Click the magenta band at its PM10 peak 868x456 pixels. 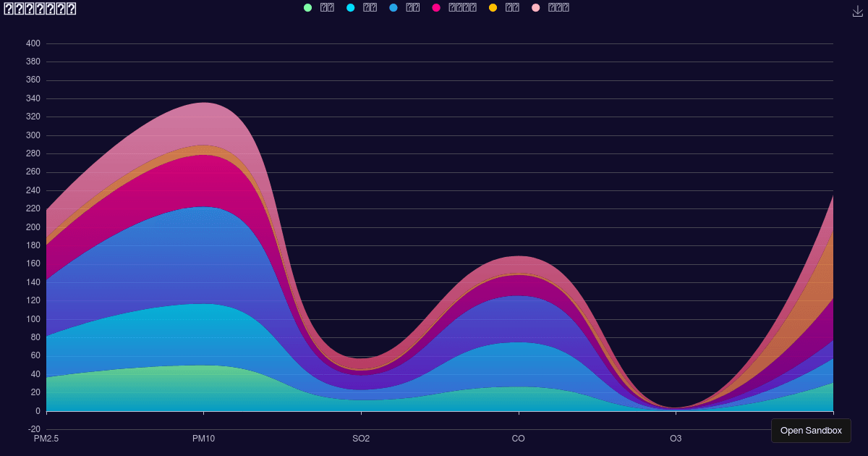[x=203, y=181]
